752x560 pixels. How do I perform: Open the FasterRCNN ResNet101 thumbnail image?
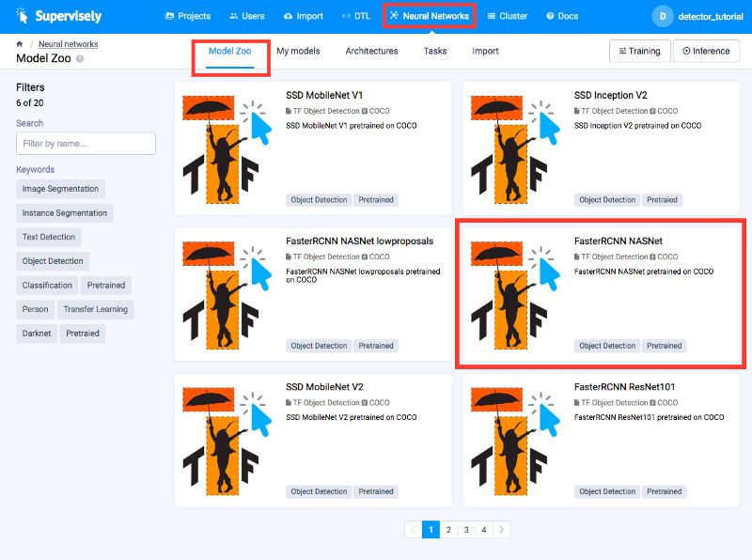[x=515, y=441]
